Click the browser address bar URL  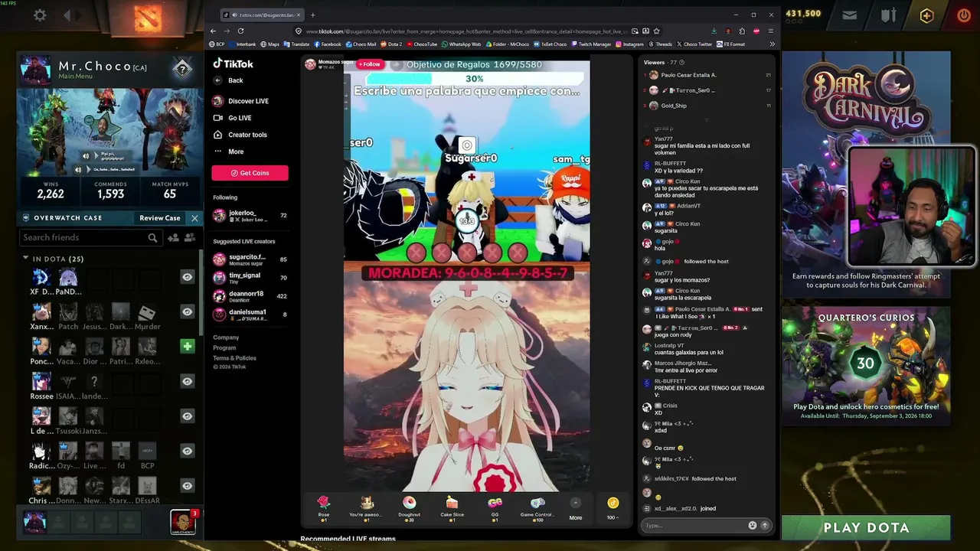pyautogui.click(x=465, y=31)
